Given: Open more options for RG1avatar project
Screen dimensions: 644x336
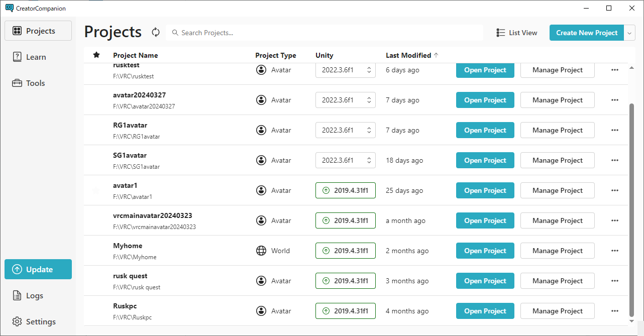Looking at the screenshot, I should coord(615,130).
